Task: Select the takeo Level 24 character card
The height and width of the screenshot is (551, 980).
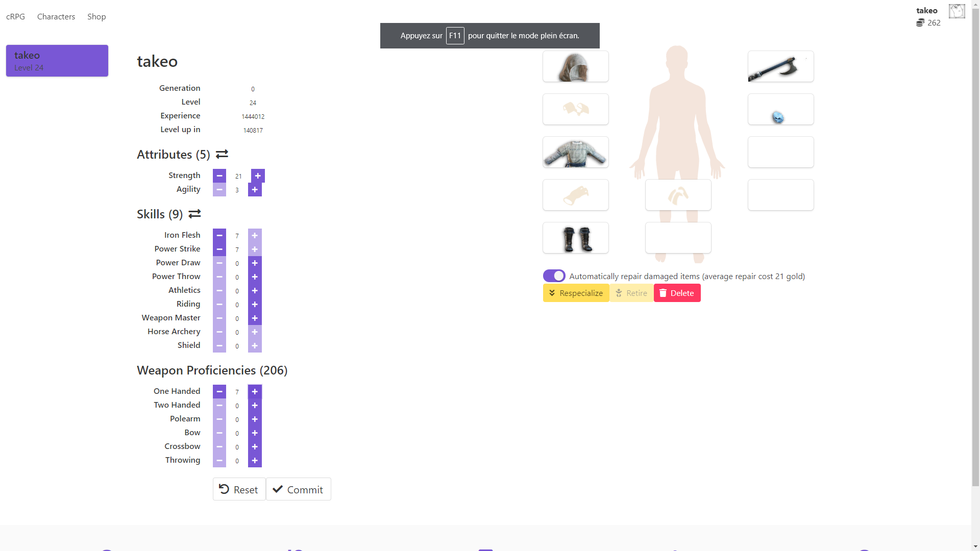Action: click(x=57, y=61)
